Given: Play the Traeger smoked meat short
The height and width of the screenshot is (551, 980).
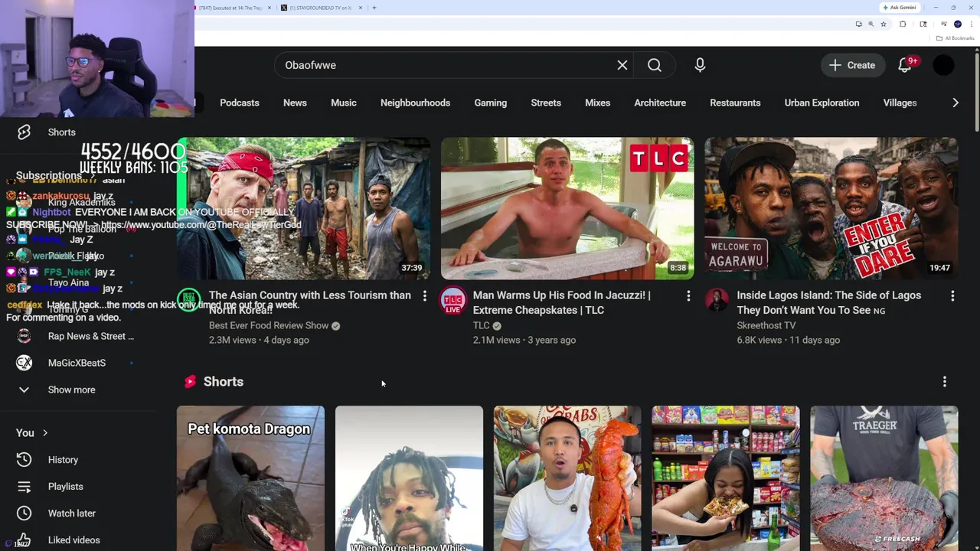Looking at the screenshot, I should [884, 478].
